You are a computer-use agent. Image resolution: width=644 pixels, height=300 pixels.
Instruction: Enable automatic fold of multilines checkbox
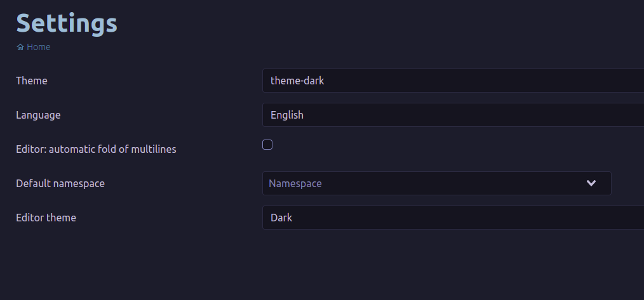[x=267, y=145]
